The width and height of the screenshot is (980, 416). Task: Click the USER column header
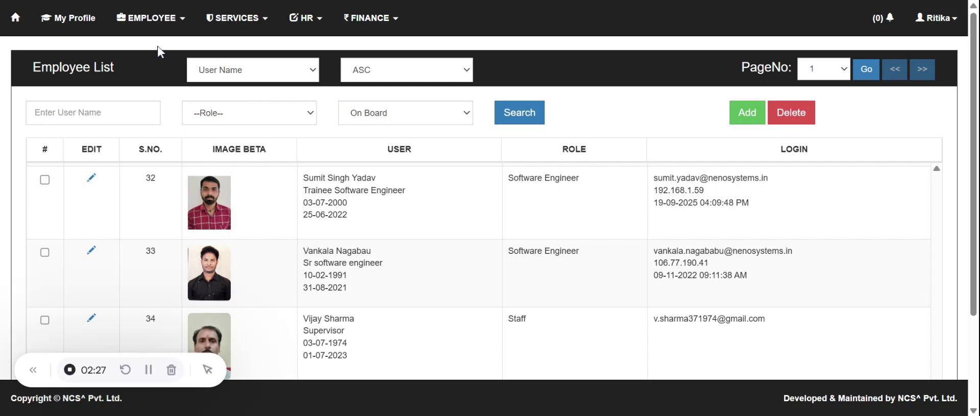coord(399,149)
